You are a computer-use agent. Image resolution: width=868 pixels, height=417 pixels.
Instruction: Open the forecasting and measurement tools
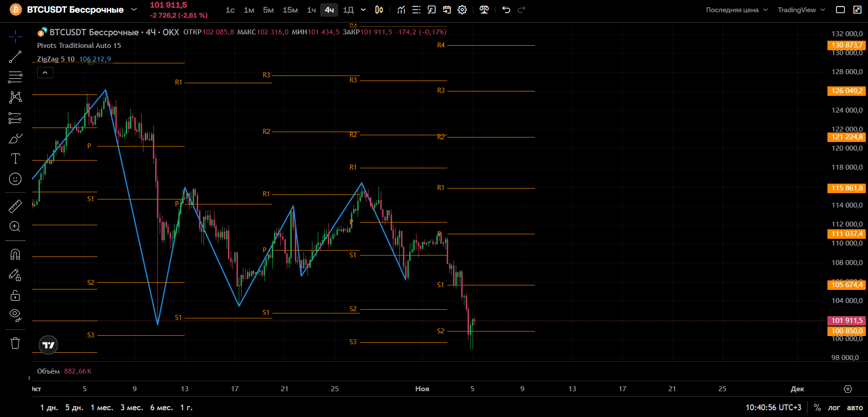click(15, 118)
